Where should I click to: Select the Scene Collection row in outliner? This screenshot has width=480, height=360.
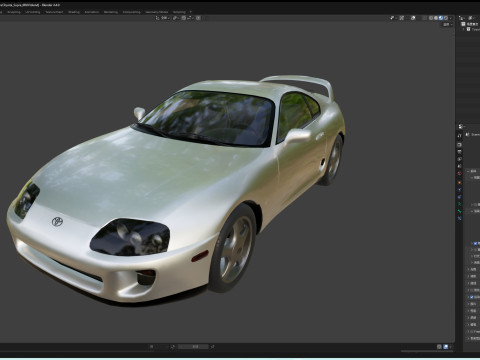470,24
